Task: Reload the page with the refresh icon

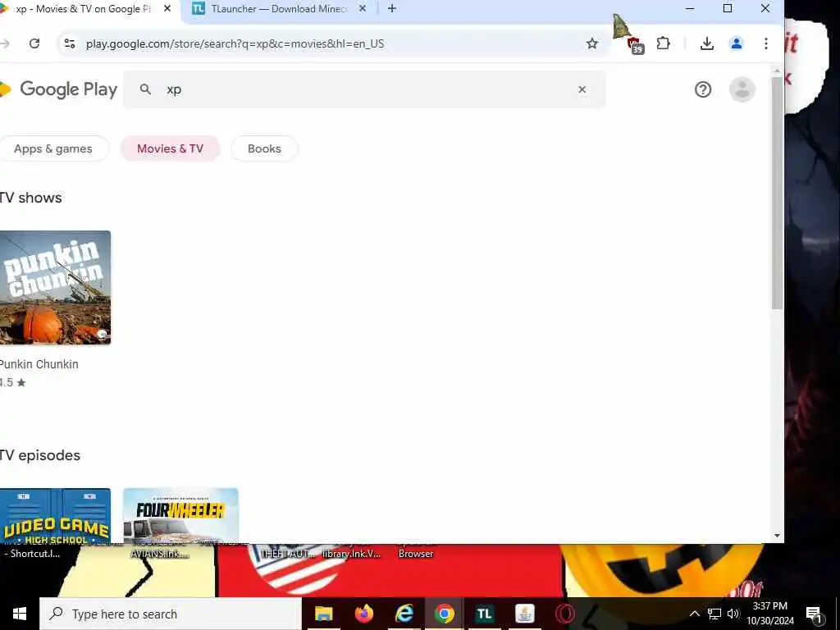Action: pyautogui.click(x=34, y=43)
